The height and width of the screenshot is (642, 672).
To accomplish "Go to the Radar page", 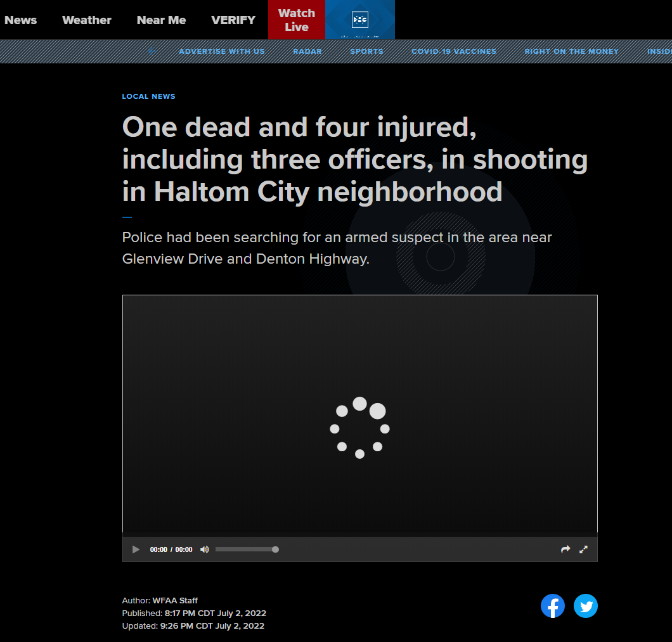I will coord(307,51).
